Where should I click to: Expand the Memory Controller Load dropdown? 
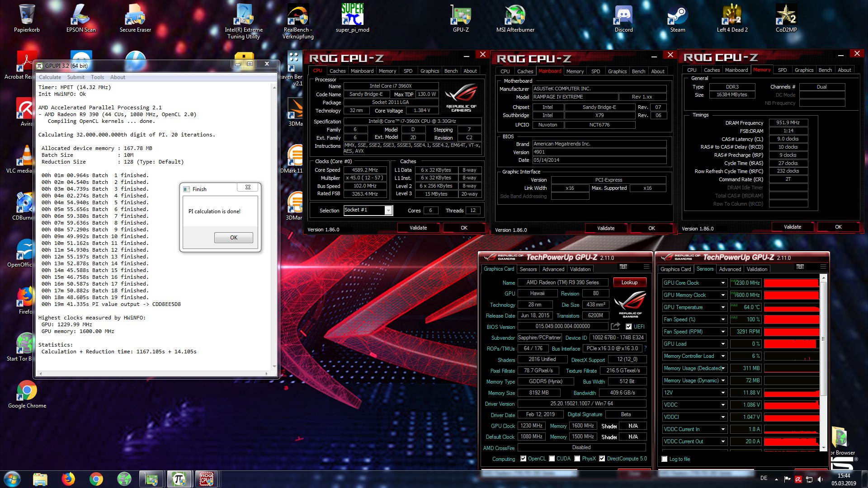(723, 356)
